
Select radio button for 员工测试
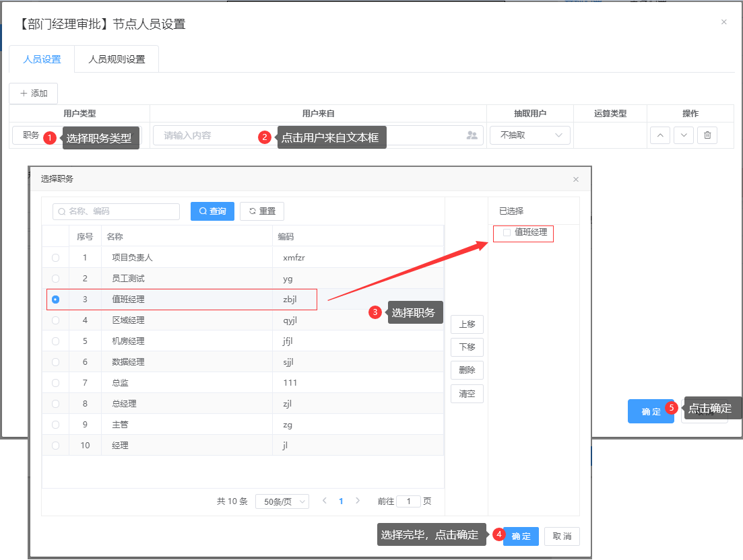tap(55, 279)
